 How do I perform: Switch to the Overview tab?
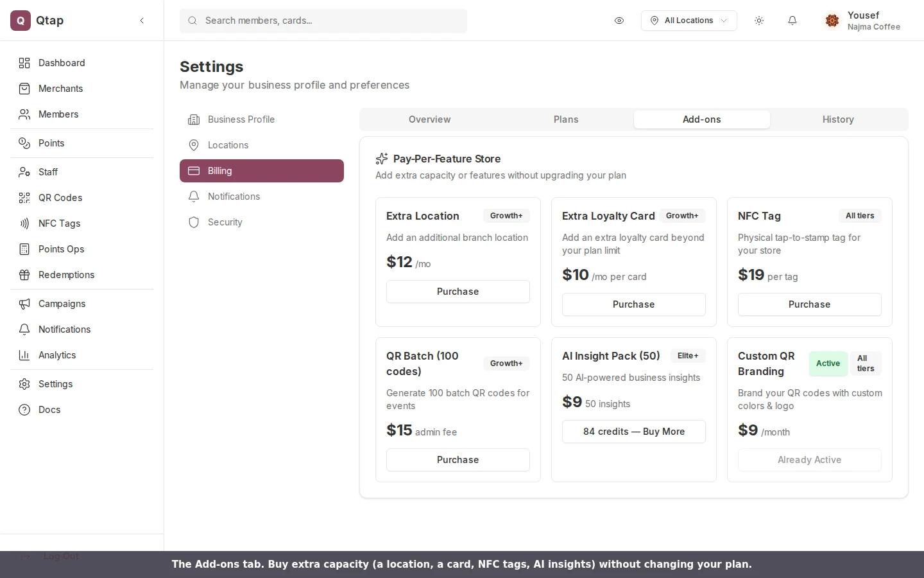[430, 119]
